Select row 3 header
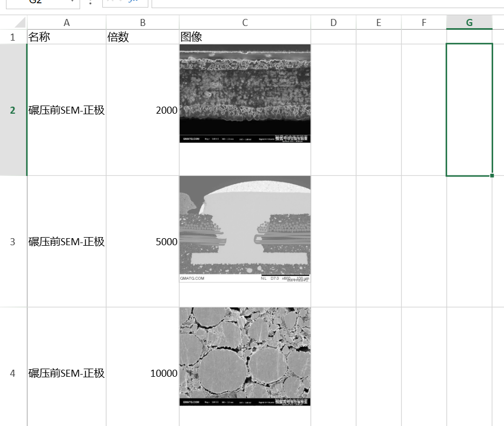Screen dimensions: 504x426 (13, 241)
